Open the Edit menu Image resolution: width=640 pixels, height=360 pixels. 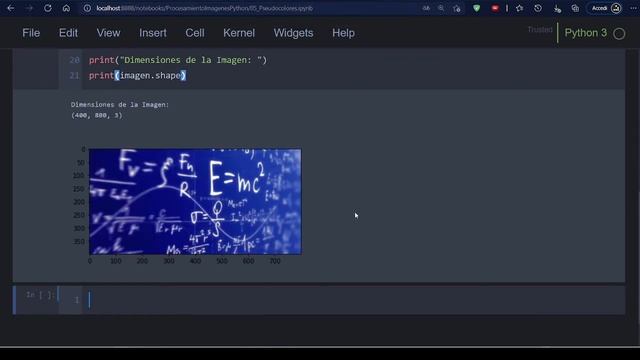tap(68, 33)
